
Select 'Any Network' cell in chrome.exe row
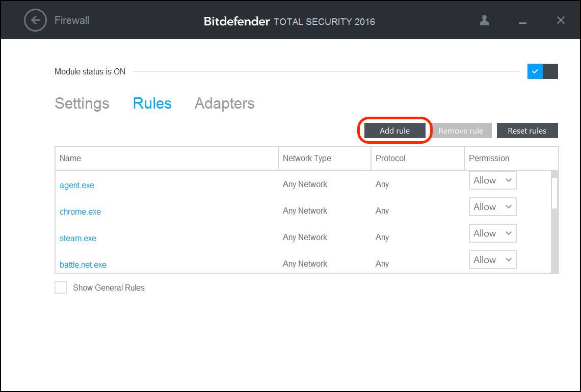305,211
